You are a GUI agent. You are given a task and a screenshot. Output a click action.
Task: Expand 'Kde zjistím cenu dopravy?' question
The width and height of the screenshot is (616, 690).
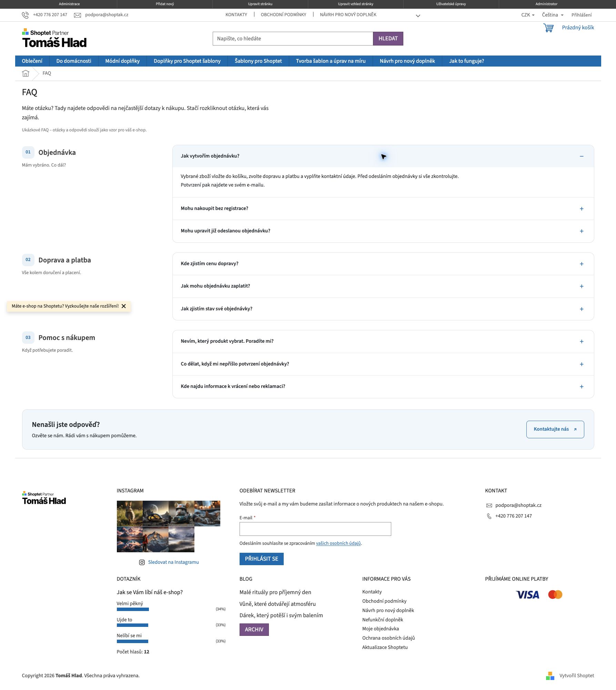383,264
